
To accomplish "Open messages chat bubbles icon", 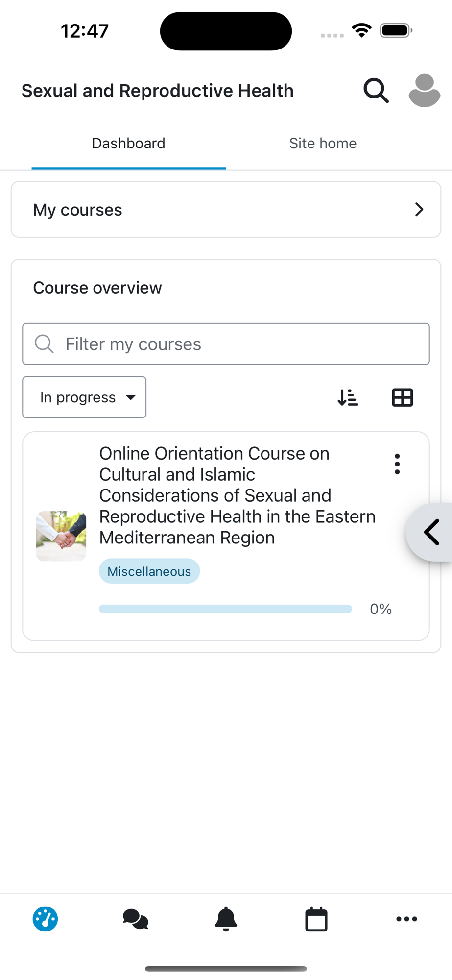I will (x=136, y=919).
